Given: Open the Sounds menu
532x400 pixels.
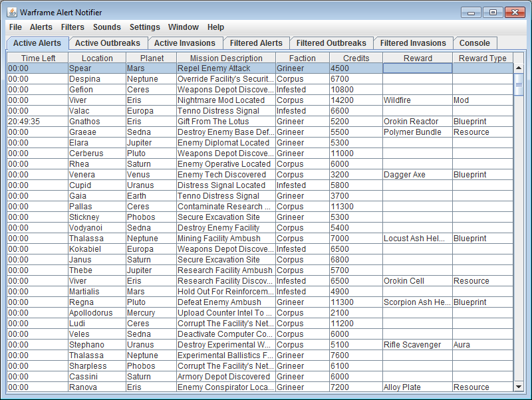Looking at the screenshot, I should [x=107, y=27].
